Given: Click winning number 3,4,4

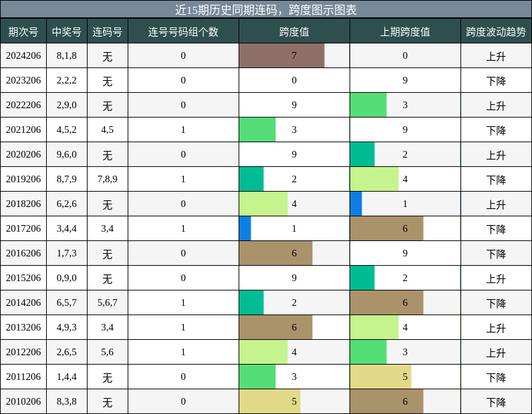Looking at the screenshot, I should coord(67,228).
